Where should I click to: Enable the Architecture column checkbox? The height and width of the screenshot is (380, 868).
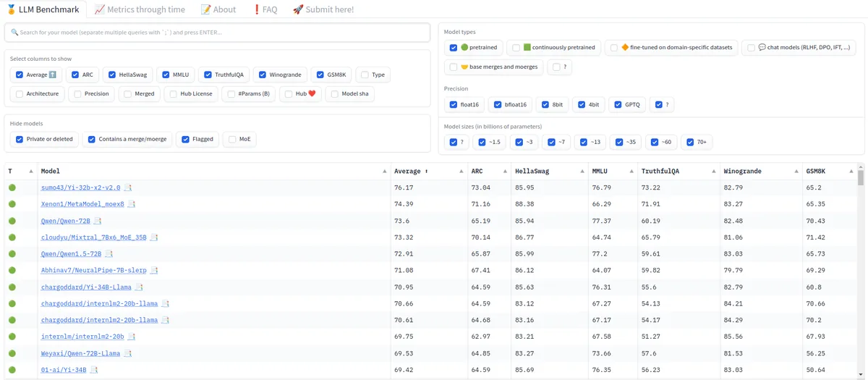tap(20, 93)
